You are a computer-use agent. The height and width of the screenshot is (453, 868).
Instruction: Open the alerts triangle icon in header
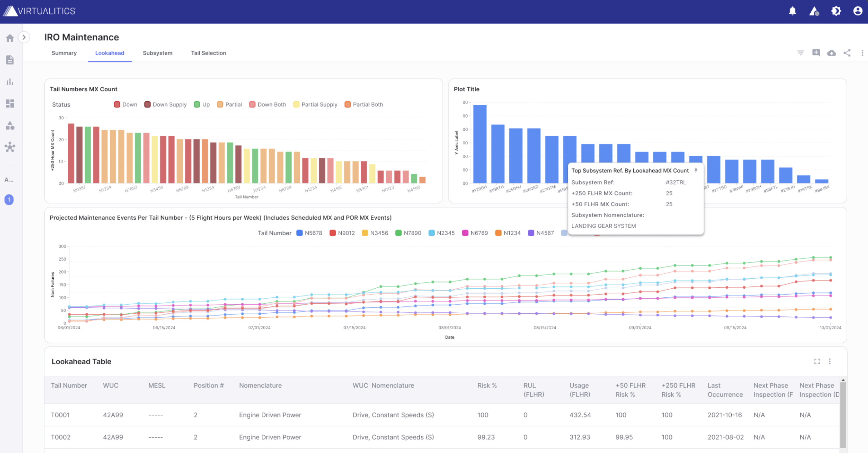coord(814,11)
